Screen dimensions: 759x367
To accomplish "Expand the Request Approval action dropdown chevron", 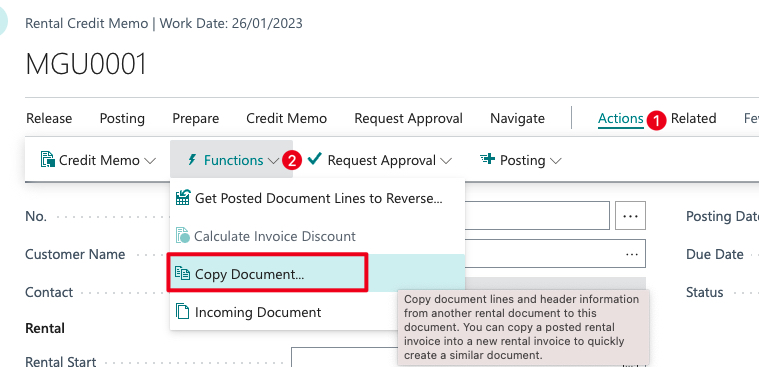I will [446, 161].
